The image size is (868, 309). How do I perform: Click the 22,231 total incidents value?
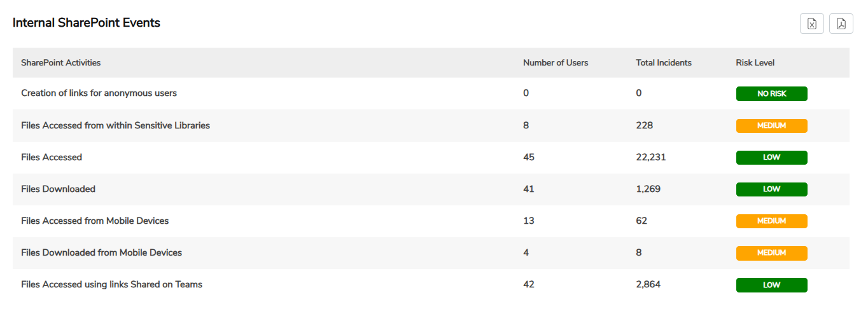[x=650, y=158]
